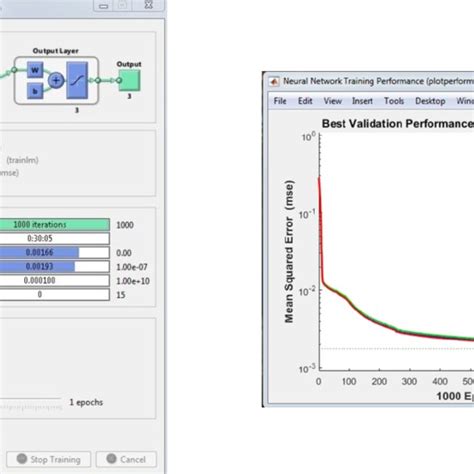The image size is (474, 474).
Task: Click the Best Validation Performance plot title
Action: pos(398,124)
